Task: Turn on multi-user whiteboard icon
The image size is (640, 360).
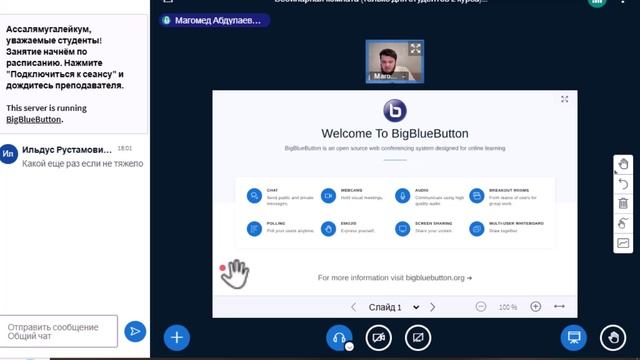Action: (623, 243)
